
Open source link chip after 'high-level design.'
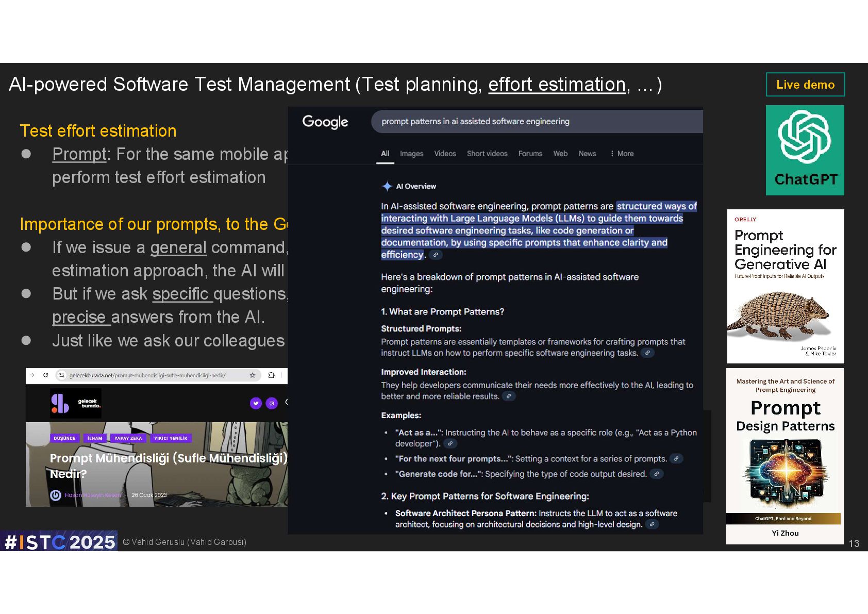[x=652, y=524]
